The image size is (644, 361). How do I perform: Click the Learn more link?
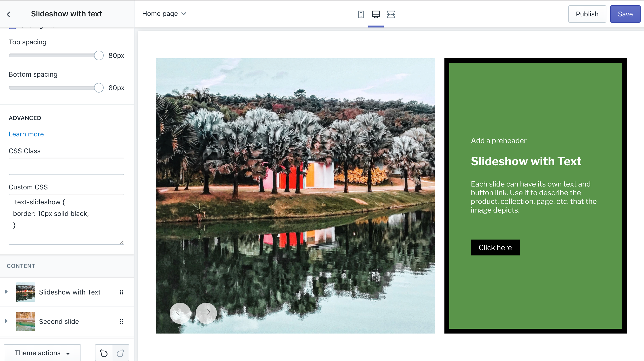pyautogui.click(x=26, y=134)
